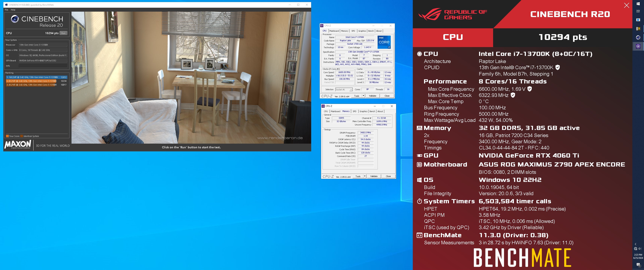Viewport: 644px width, 270px height.
Task: Open Tools dropdown arrow in upper CPU-Z window
Action: tap(363, 96)
